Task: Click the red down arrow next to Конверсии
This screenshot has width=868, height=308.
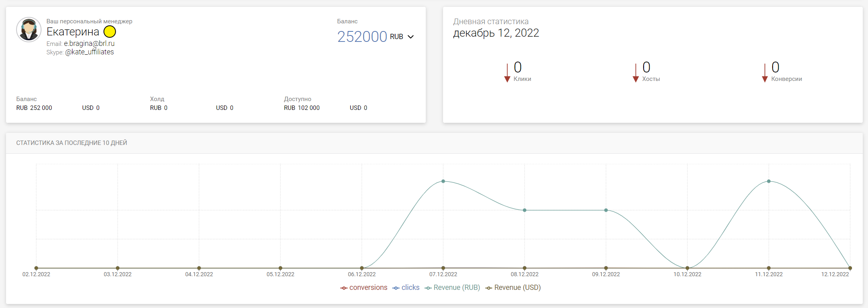Action: coord(764,73)
